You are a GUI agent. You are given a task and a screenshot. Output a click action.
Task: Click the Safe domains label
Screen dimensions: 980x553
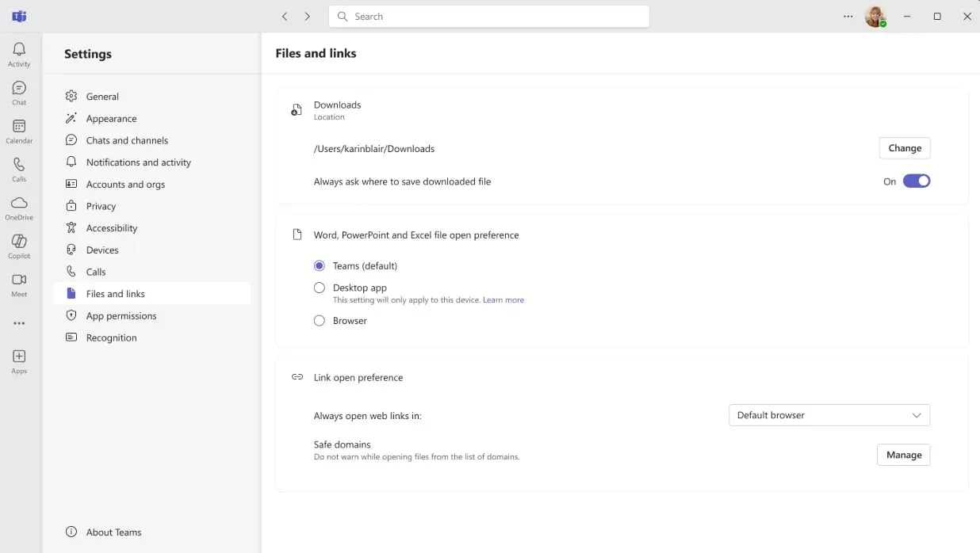click(343, 444)
